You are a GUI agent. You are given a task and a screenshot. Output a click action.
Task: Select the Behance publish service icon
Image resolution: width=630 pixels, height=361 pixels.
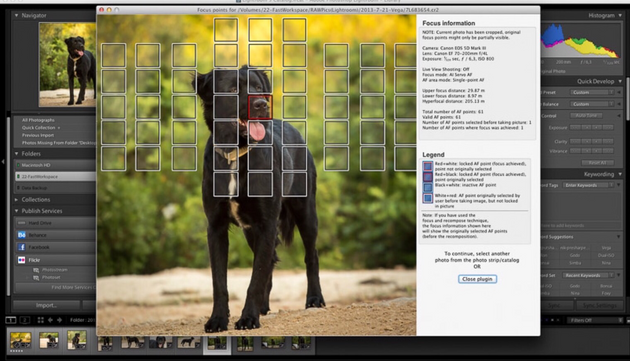click(22, 235)
